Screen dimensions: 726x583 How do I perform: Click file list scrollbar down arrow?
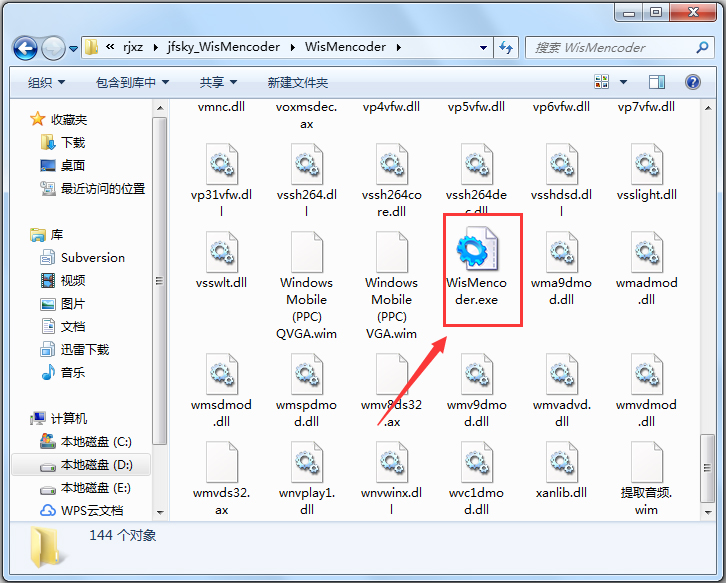tap(708, 512)
